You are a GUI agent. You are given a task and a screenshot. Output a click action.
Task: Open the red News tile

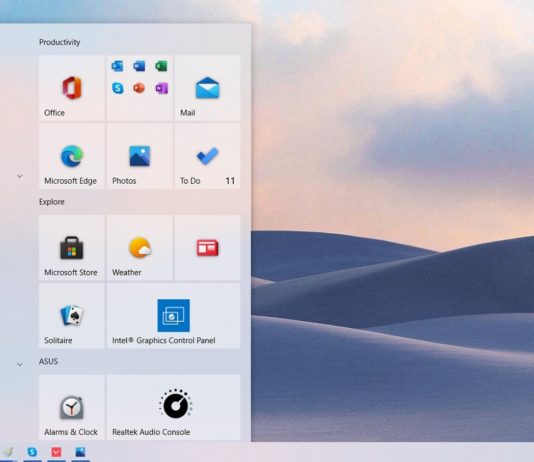pos(207,248)
